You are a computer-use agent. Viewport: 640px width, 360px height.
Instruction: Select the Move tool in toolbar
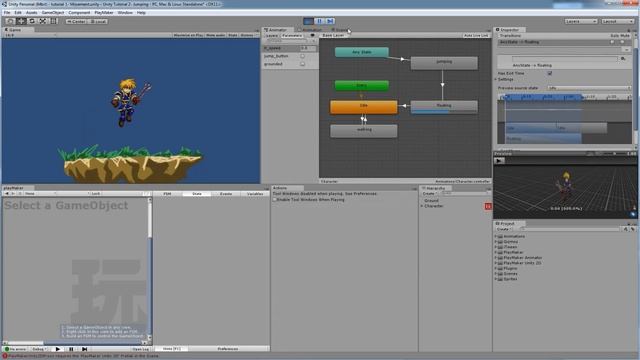(21, 21)
